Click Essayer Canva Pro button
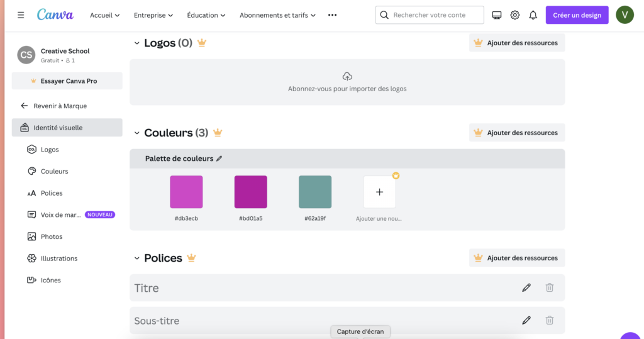The width and height of the screenshot is (644, 339). click(67, 81)
